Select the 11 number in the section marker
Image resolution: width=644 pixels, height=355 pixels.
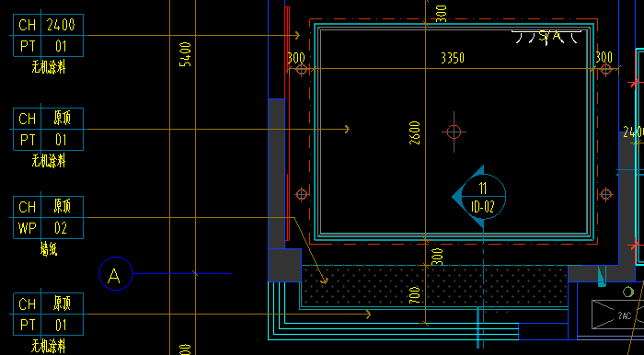[x=483, y=189]
